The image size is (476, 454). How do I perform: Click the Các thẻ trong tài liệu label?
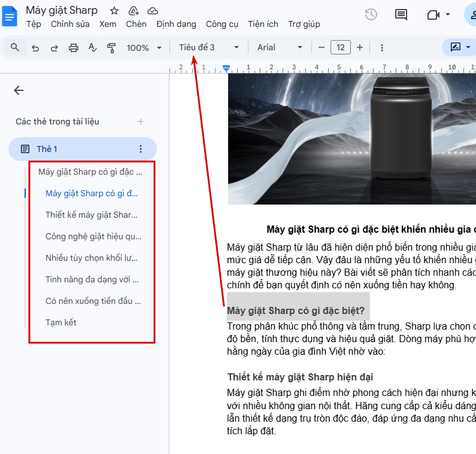tap(57, 121)
